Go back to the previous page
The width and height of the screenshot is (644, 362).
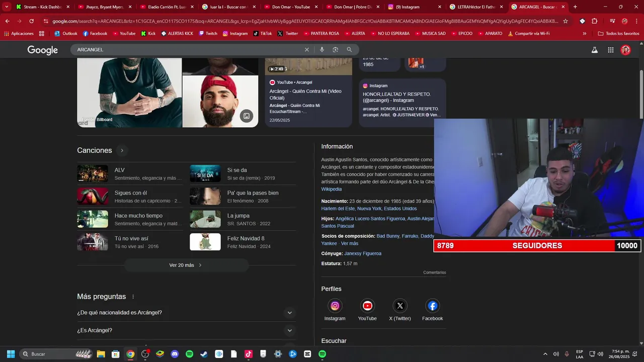(7, 21)
